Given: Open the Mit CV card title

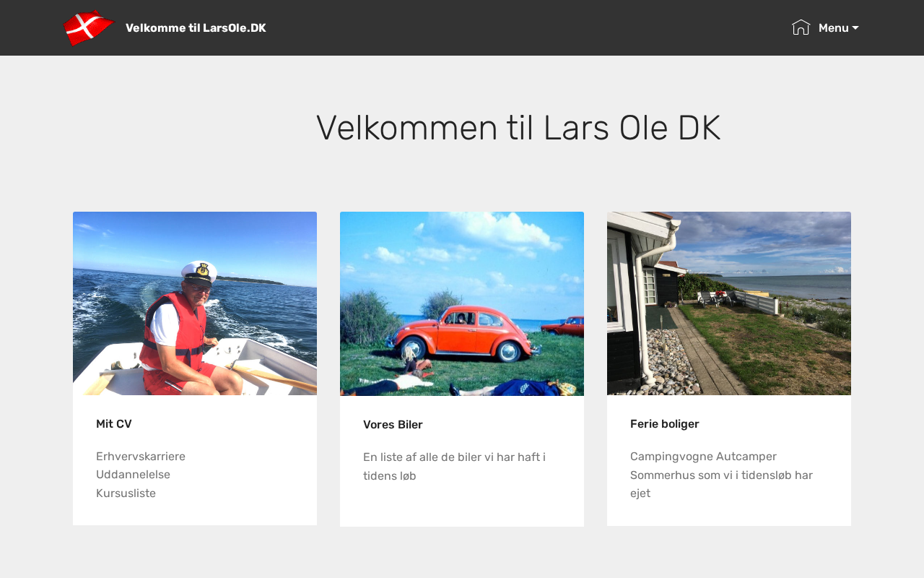Looking at the screenshot, I should (114, 424).
